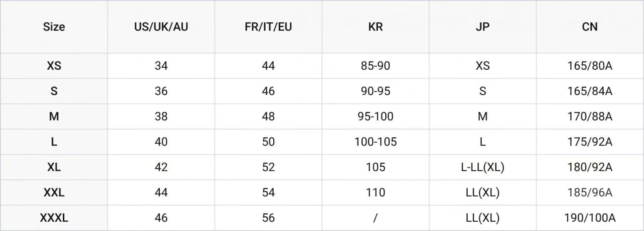This screenshot has height=231, width=644.
Task: Click the CN value 190/100A
Action: pyautogui.click(x=590, y=218)
